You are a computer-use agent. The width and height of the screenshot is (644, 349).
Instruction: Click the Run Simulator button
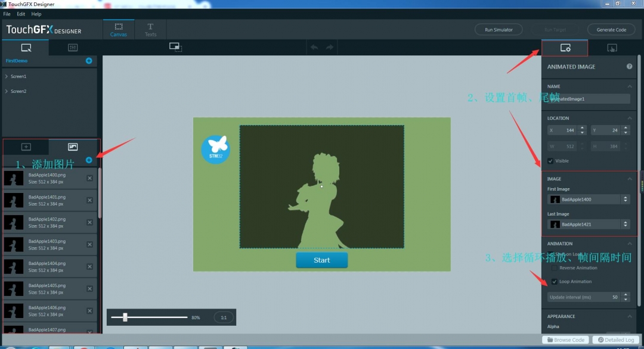click(x=499, y=30)
